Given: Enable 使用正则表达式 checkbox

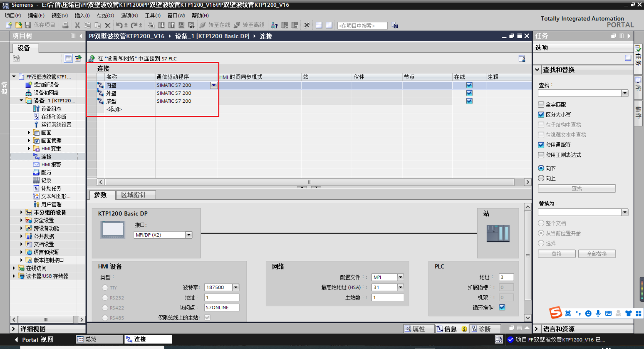Looking at the screenshot, I should 541,155.
